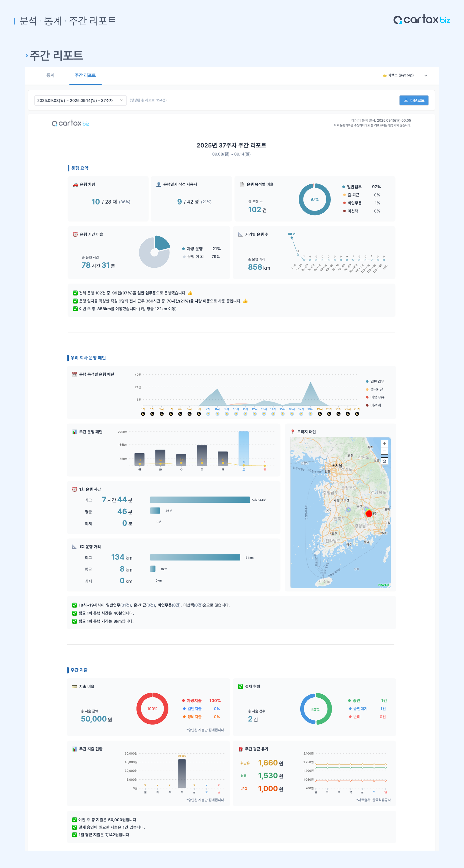Click the red heatmap hotspot near 대구
The image size is (464, 868).
tap(369, 513)
